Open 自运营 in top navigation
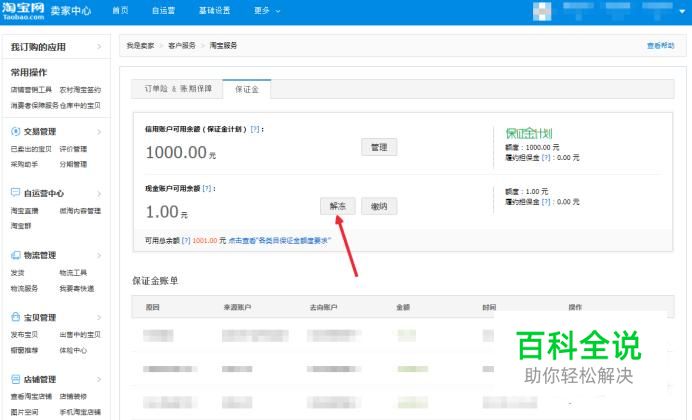This screenshot has width=692, height=420. 163,11
